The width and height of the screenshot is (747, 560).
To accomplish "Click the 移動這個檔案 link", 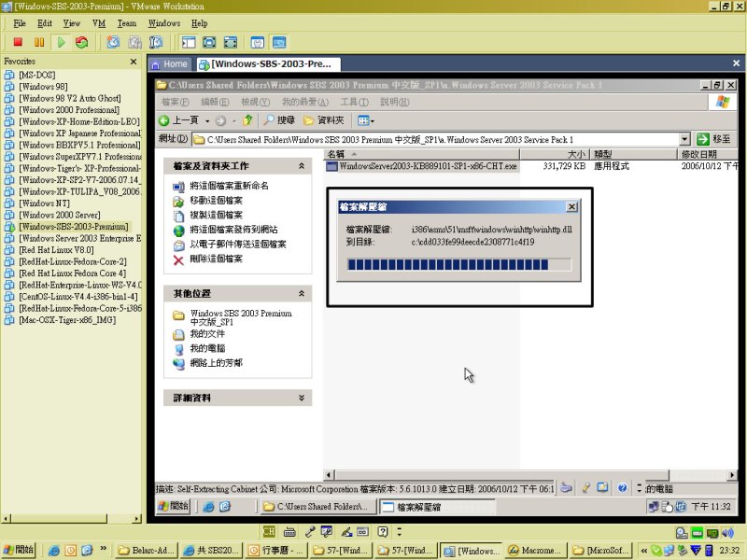I will pyautogui.click(x=217, y=201).
